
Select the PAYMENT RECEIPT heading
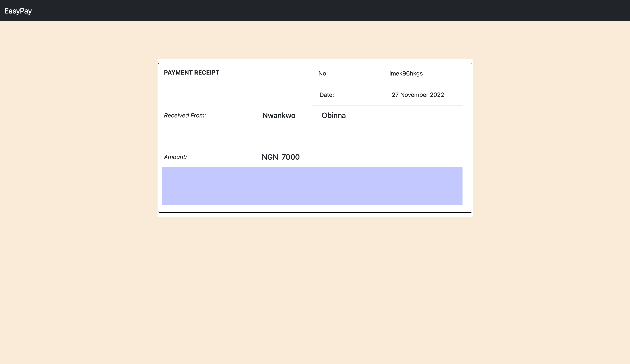coord(191,72)
